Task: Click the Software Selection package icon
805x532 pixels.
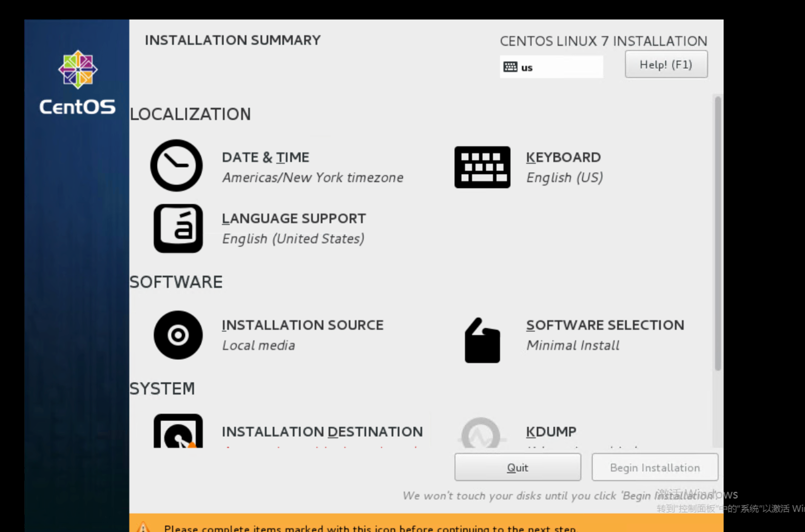Action: [x=482, y=340]
